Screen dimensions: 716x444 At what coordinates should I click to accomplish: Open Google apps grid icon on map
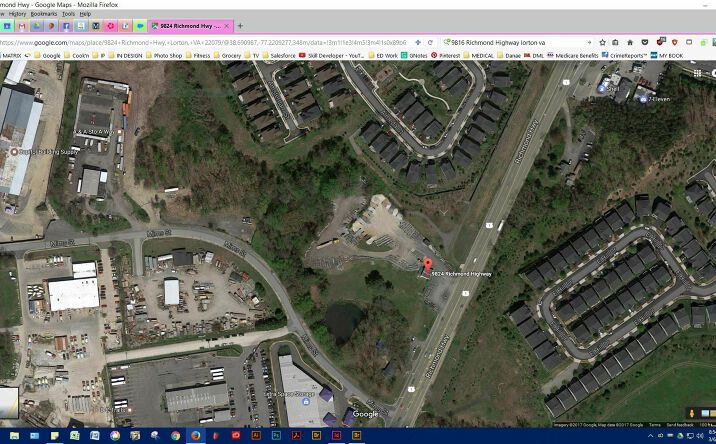click(697, 73)
